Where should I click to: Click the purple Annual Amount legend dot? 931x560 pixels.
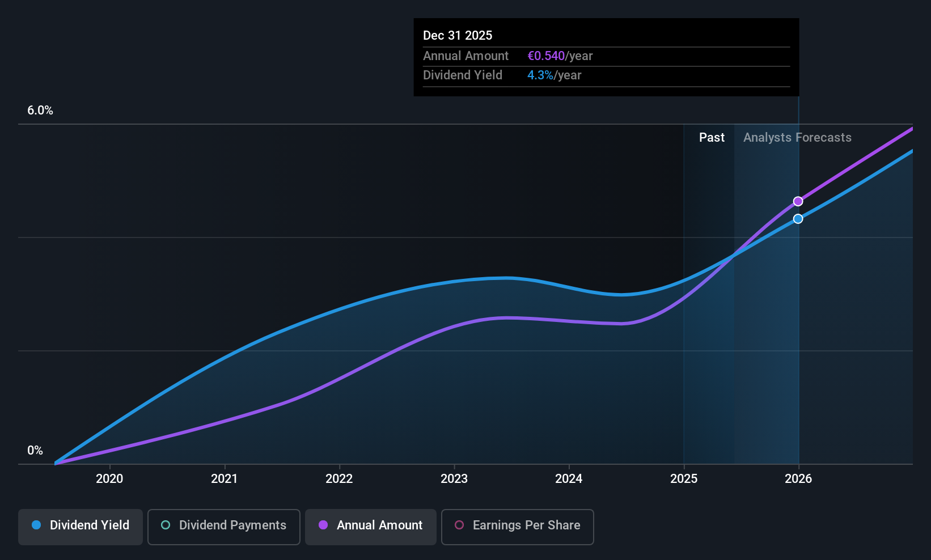point(323,525)
